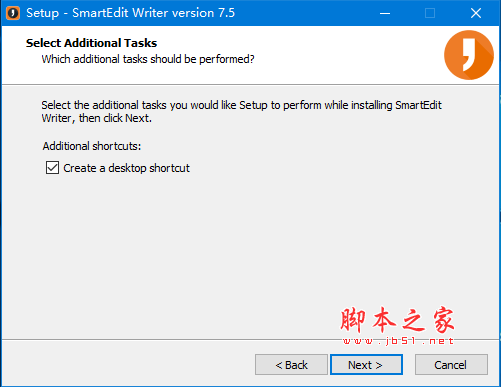Click the empty space left of the Back button
Screen dimensions: 501x387
pyautogui.click(x=128, y=365)
